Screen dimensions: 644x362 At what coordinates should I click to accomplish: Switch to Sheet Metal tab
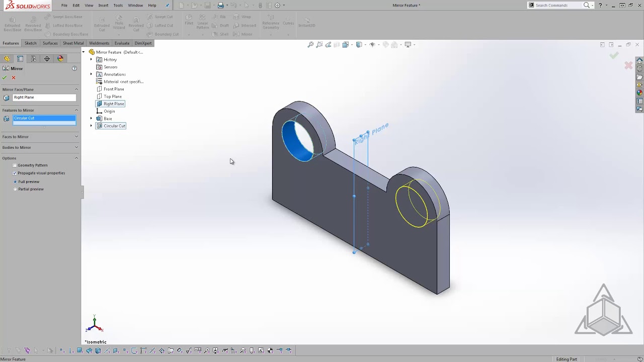coord(73,43)
